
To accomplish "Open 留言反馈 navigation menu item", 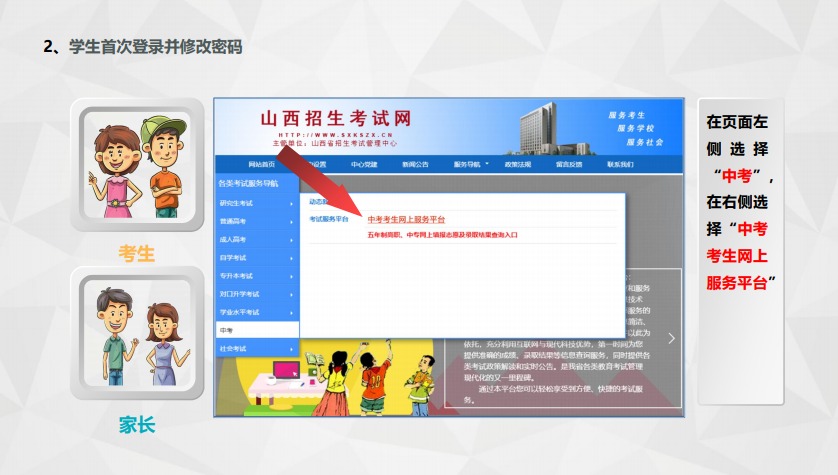I will [569, 164].
